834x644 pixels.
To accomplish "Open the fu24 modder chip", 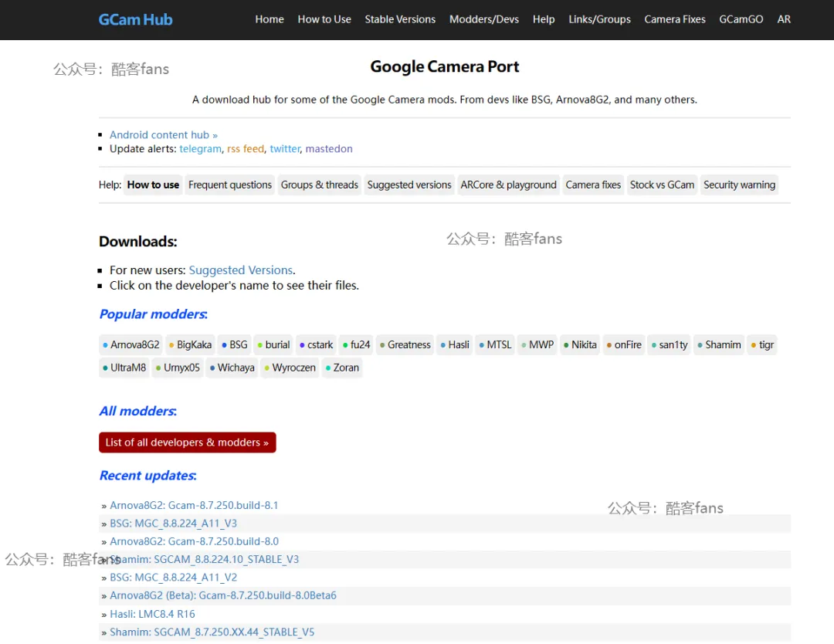I will click(x=356, y=345).
